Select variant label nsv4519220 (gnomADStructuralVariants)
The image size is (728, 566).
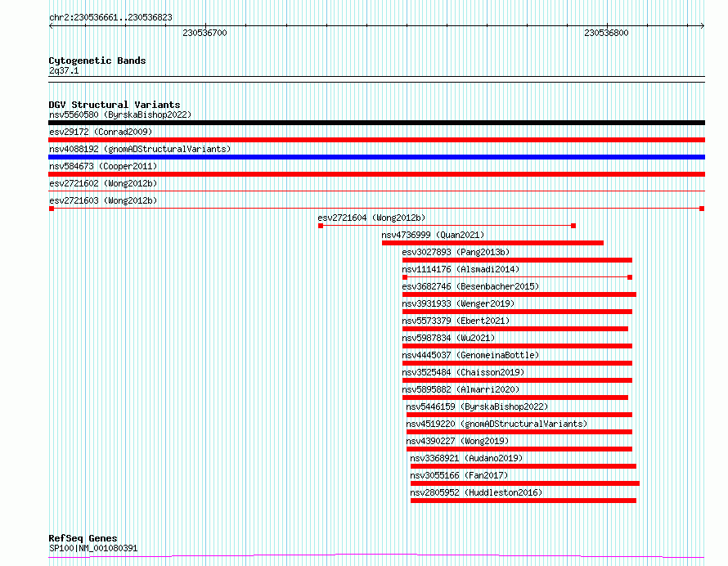click(497, 424)
